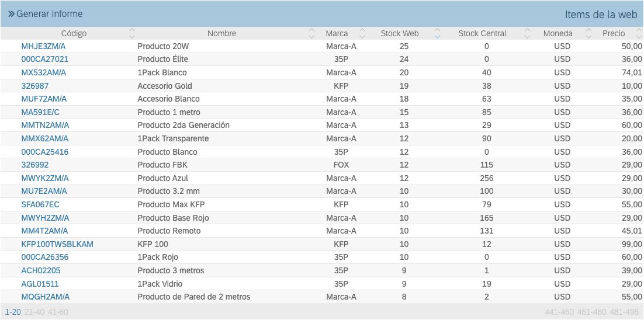Open last page 481-496

[625, 312]
